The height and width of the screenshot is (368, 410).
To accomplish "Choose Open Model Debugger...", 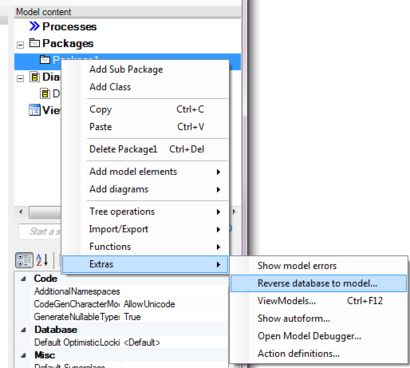I will tap(319, 336).
